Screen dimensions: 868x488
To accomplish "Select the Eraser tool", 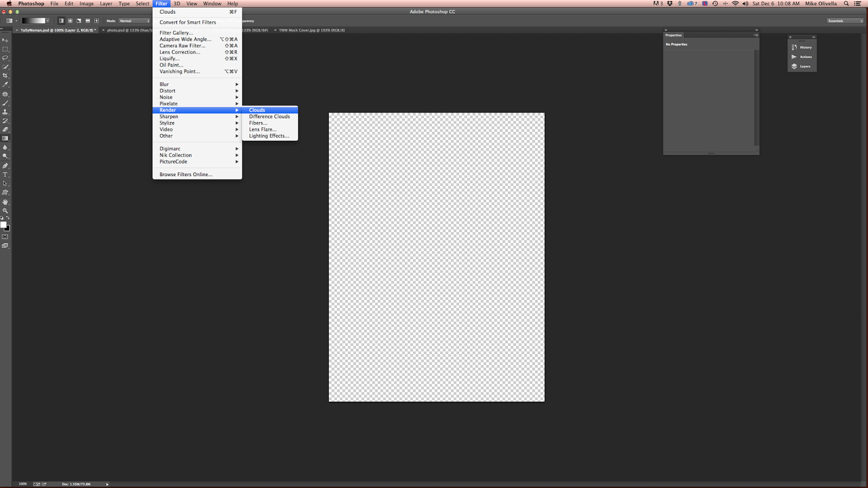I will [x=5, y=130].
